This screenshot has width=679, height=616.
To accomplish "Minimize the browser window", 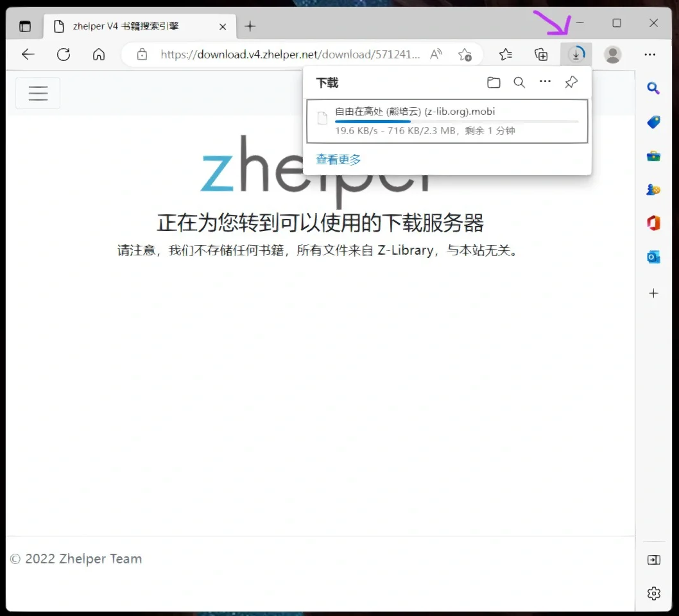I will point(580,22).
